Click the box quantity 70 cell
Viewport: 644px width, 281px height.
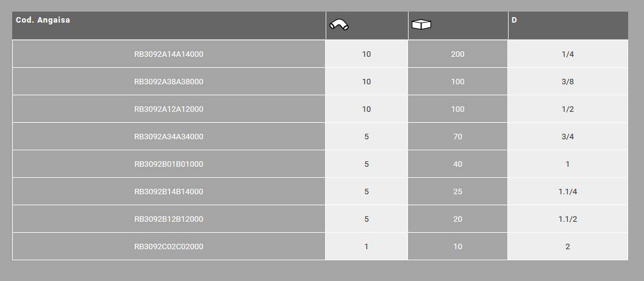tap(458, 137)
